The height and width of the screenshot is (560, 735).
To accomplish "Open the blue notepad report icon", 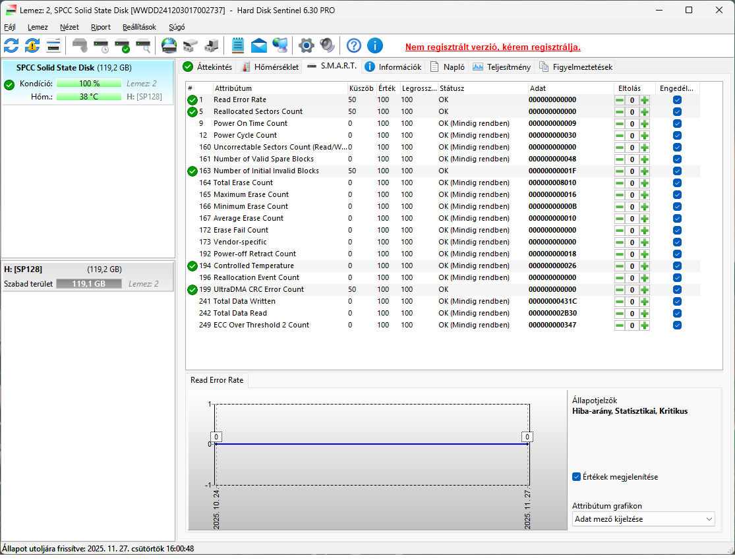I will point(238,45).
